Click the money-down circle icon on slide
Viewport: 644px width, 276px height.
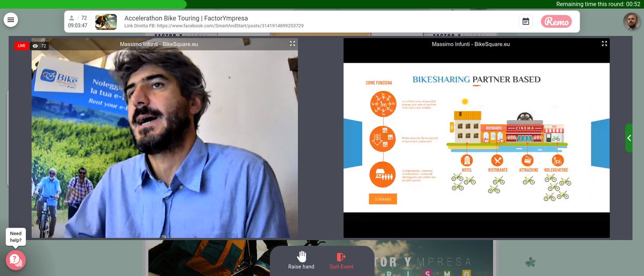coord(383,140)
